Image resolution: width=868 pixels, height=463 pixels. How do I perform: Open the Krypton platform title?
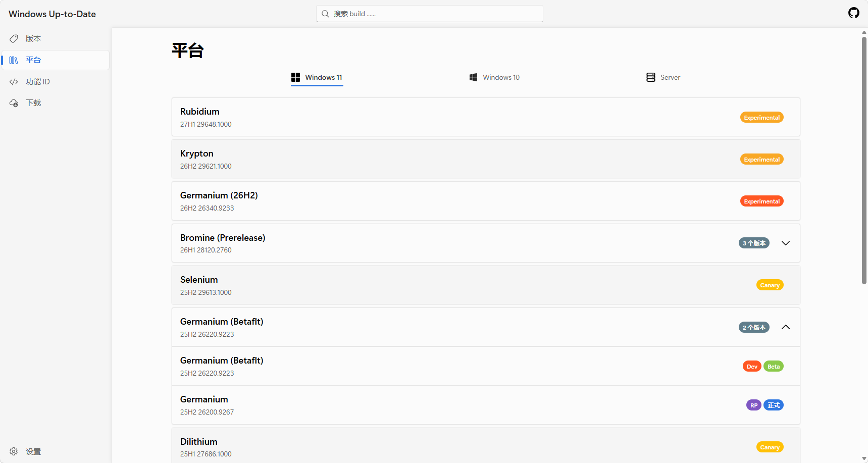(x=197, y=153)
